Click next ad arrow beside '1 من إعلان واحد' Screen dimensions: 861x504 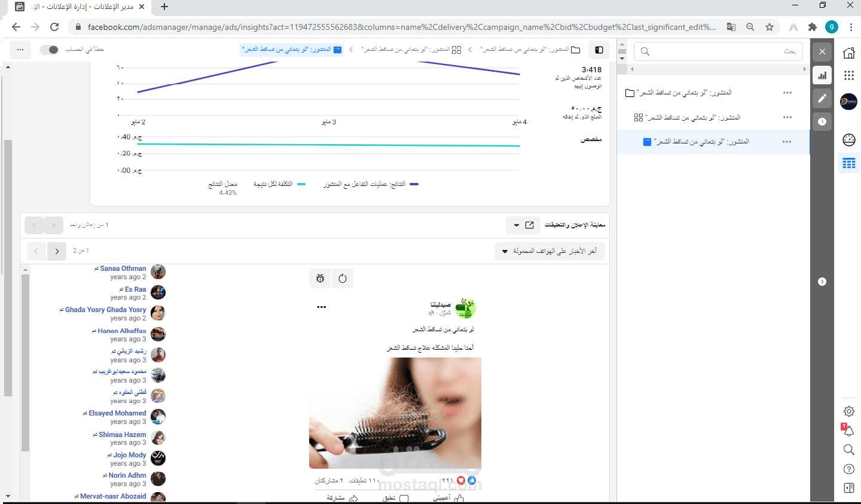pyautogui.click(x=54, y=225)
